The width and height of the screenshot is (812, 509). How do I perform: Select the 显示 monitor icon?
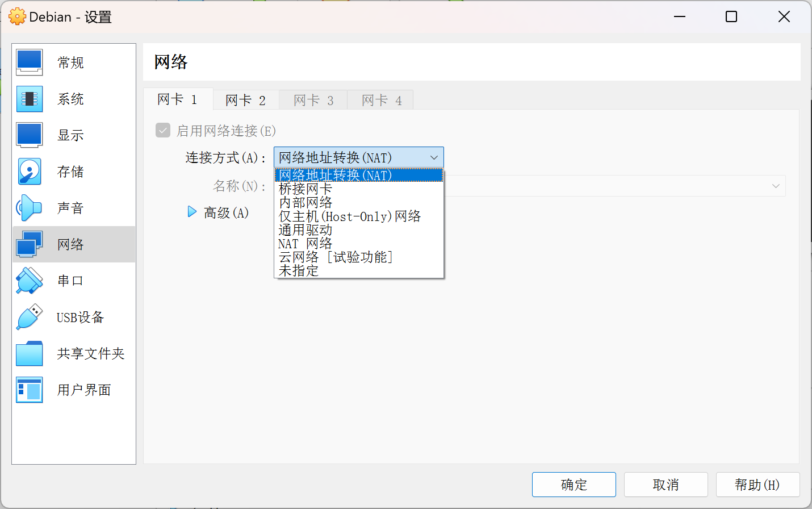click(30, 135)
